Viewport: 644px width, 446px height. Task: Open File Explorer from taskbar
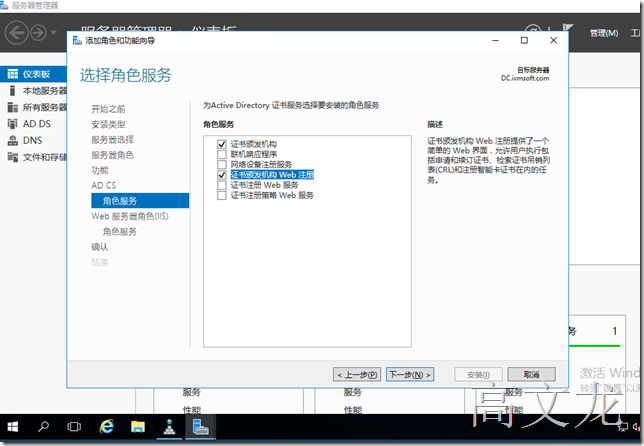point(138,427)
